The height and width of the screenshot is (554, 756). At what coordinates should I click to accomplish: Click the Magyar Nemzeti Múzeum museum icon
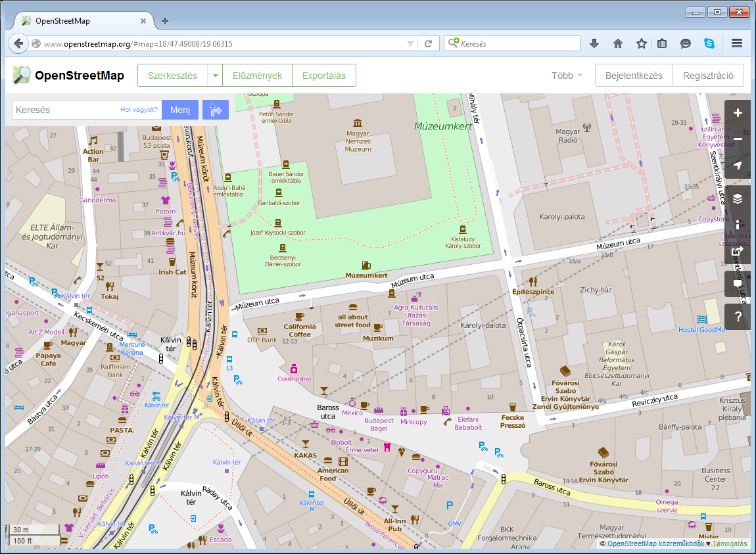[x=357, y=122]
